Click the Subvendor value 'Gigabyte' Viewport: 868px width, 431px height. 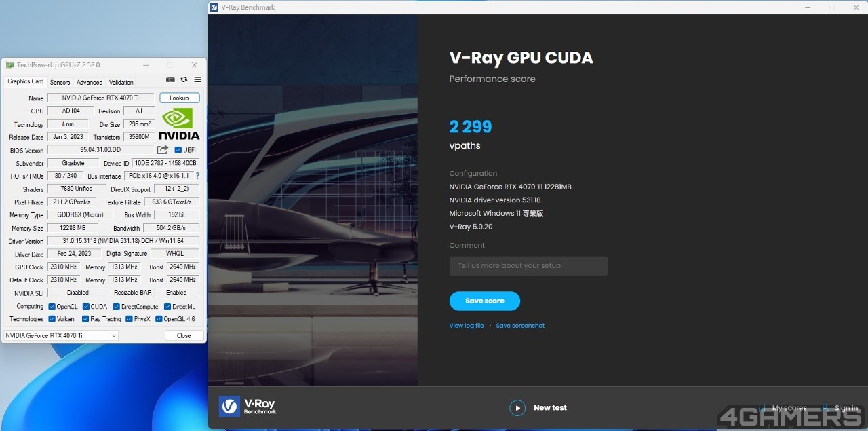73,163
